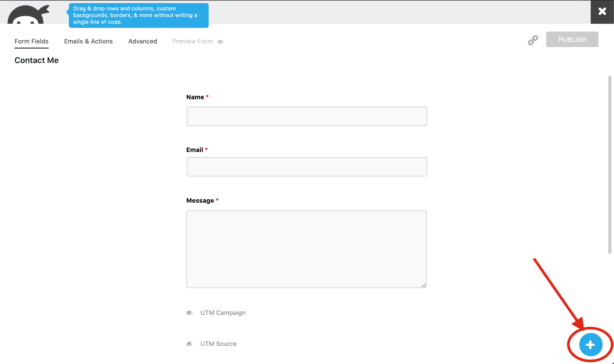Click the Email input field
This screenshot has height=364, width=614.
pyautogui.click(x=307, y=166)
